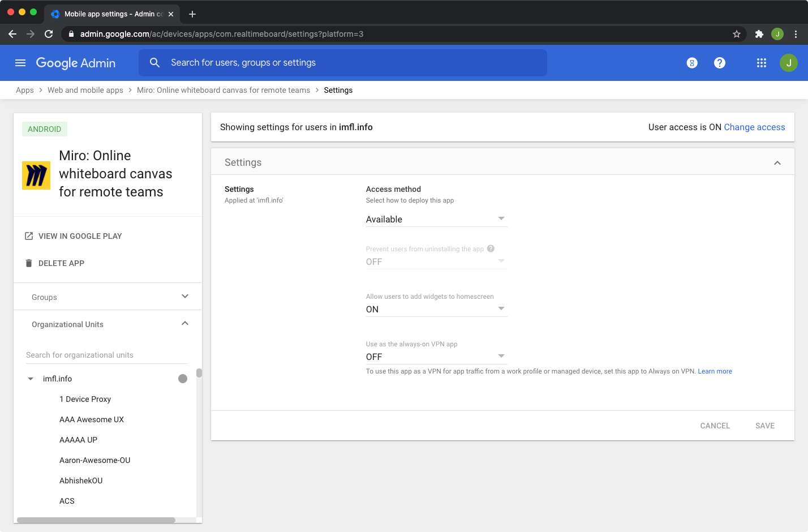Open the always-on VPN app dropdown

436,357
